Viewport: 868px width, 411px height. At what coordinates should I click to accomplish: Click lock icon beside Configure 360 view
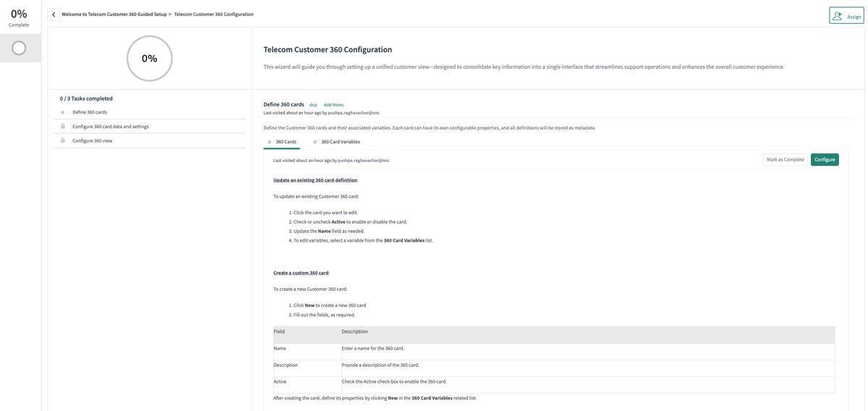pyautogui.click(x=63, y=140)
